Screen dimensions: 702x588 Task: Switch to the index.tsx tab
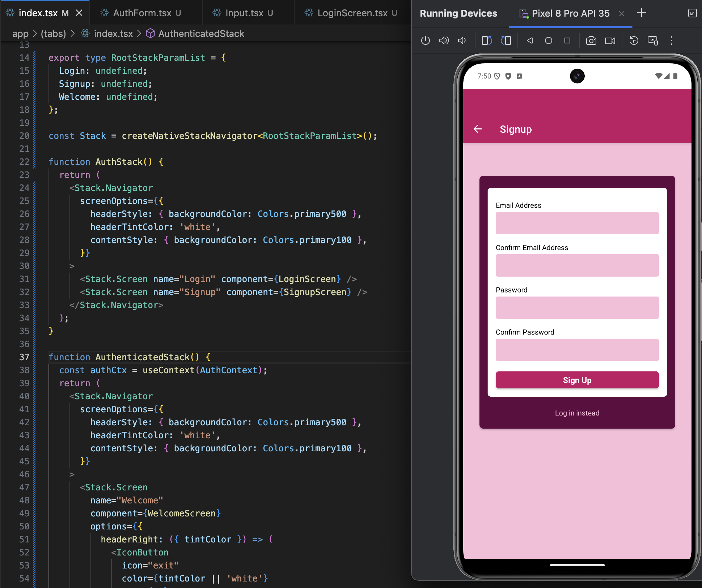[44, 13]
